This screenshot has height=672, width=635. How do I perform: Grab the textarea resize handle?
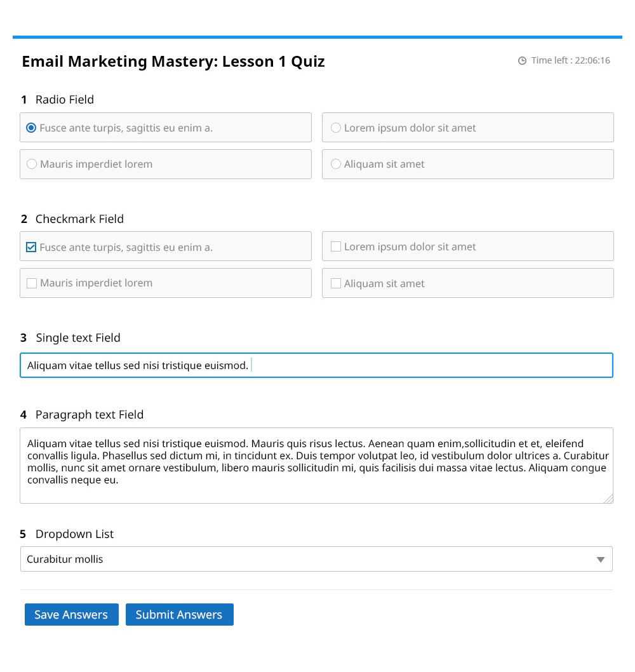(608, 499)
